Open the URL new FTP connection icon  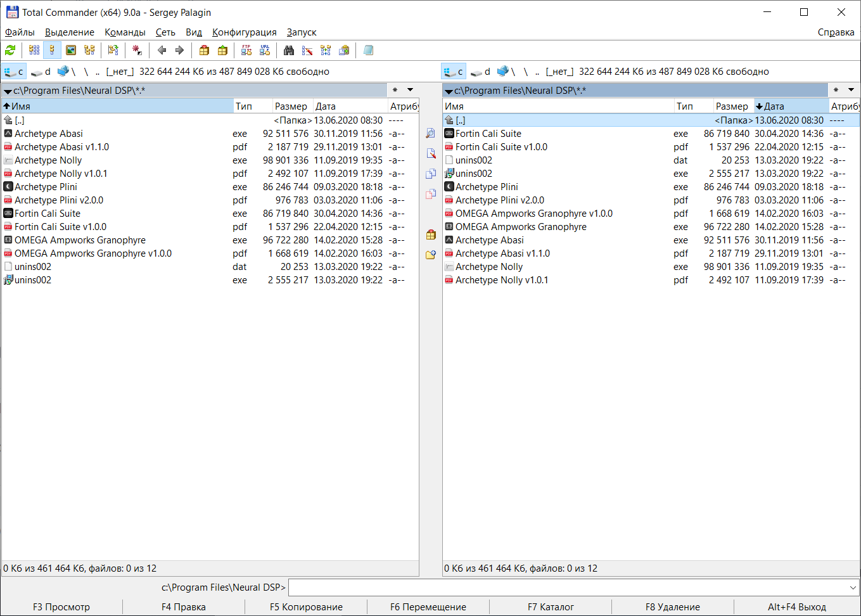(265, 50)
